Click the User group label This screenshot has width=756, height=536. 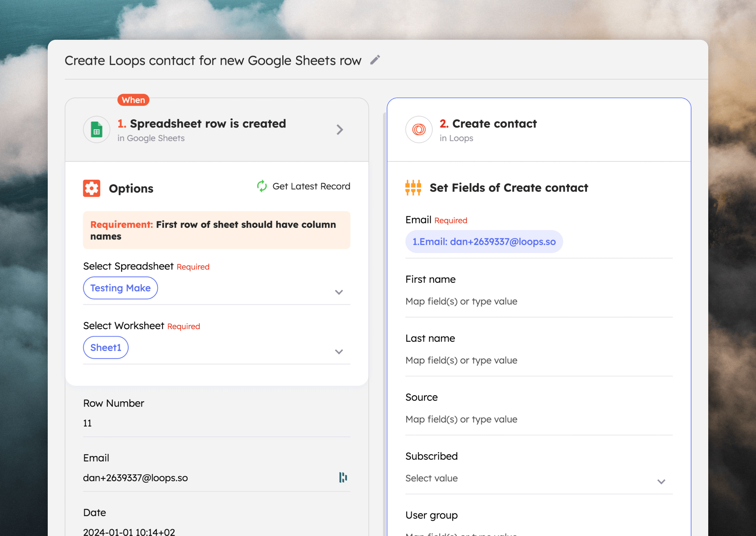pos(431,515)
